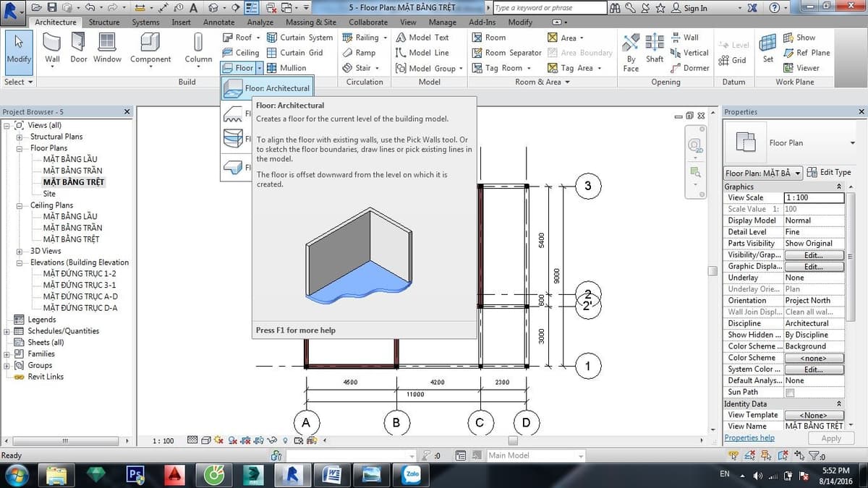Image resolution: width=868 pixels, height=488 pixels.
Task: Open the Floor Plan view instance dropdown
Action: (763, 174)
